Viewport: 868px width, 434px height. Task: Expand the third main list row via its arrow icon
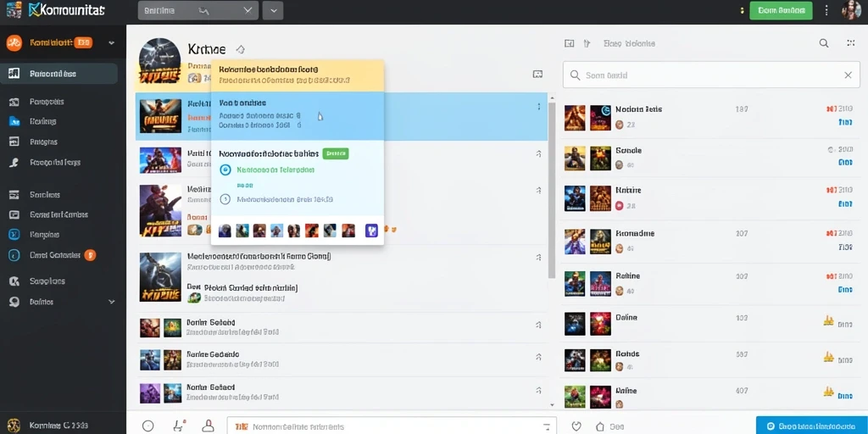coord(538,190)
